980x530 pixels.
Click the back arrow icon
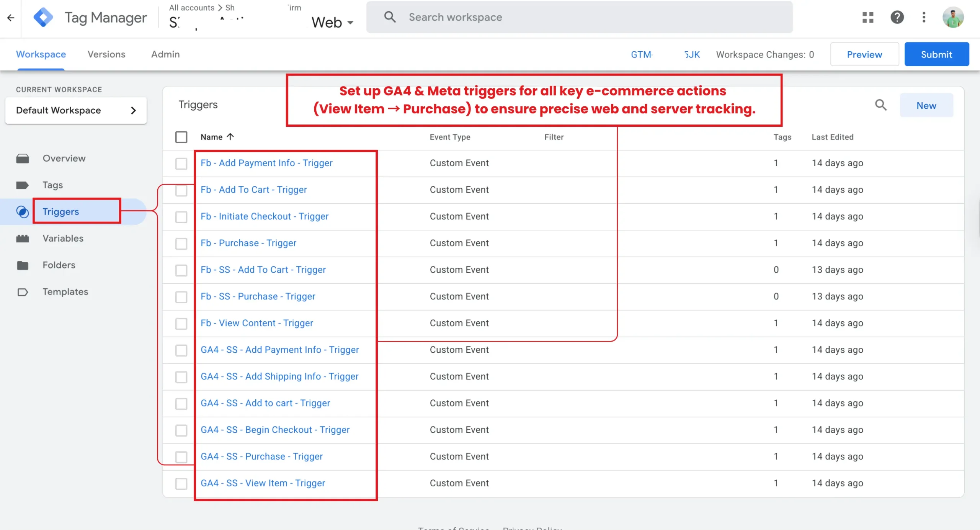click(11, 18)
